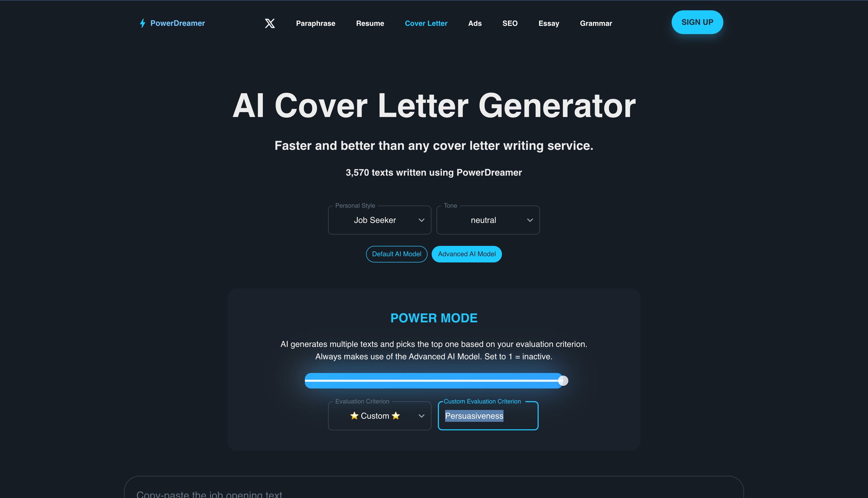The width and height of the screenshot is (868, 498).
Task: Toggle Power Mode to inactive by setting slider to 1
Action: [308, 380]
